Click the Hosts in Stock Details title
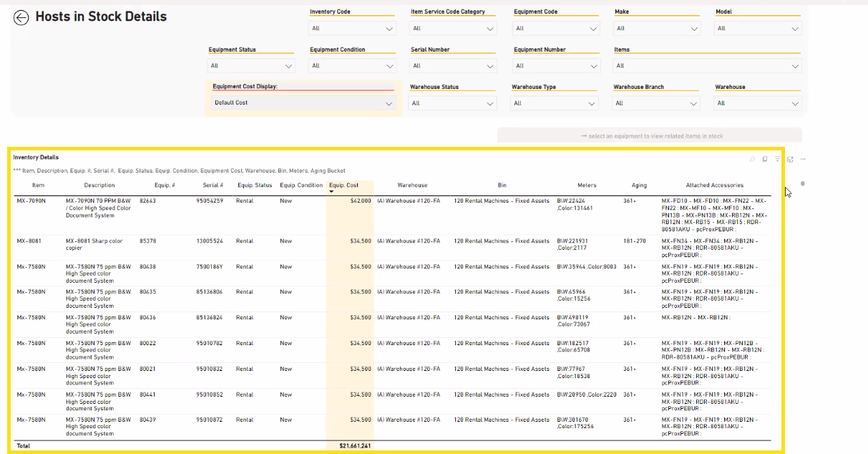Viewport: 868px width, 454px height. point(101,16)
